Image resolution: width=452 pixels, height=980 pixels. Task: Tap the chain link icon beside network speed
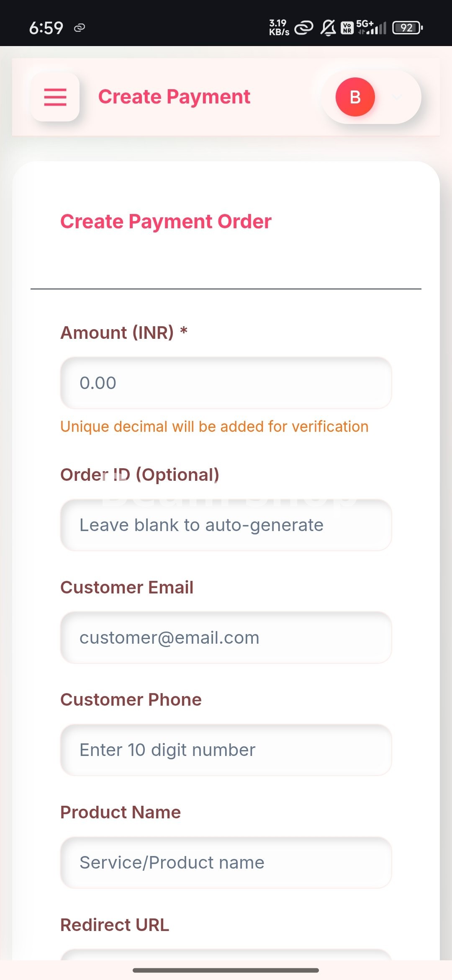(x=304, y=28)
